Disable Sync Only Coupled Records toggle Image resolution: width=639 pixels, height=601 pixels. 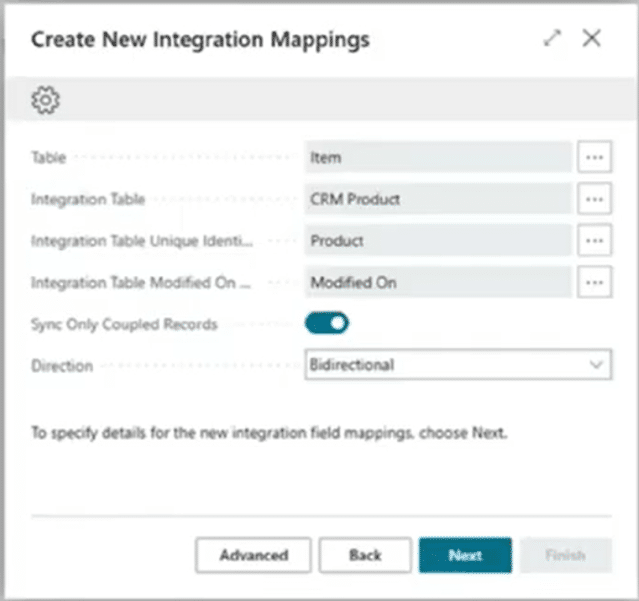[x=327, y=323]
